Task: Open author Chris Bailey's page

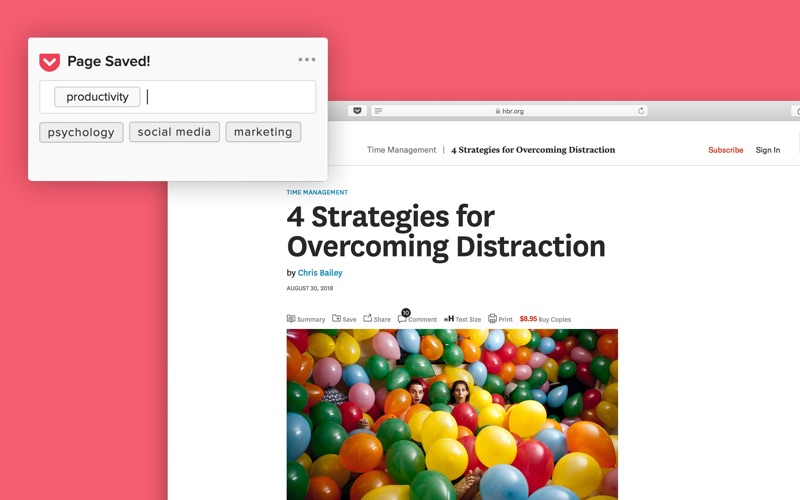Action: click(320, 273)
